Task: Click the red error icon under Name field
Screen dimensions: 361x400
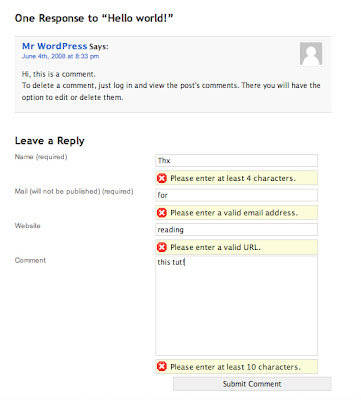Action: [162, 178]
